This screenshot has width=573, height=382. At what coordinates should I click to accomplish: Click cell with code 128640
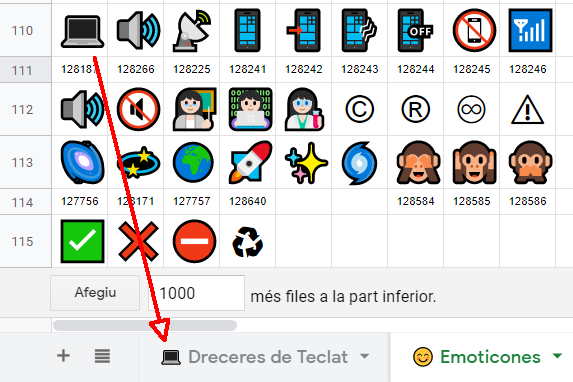coord(247,201)
